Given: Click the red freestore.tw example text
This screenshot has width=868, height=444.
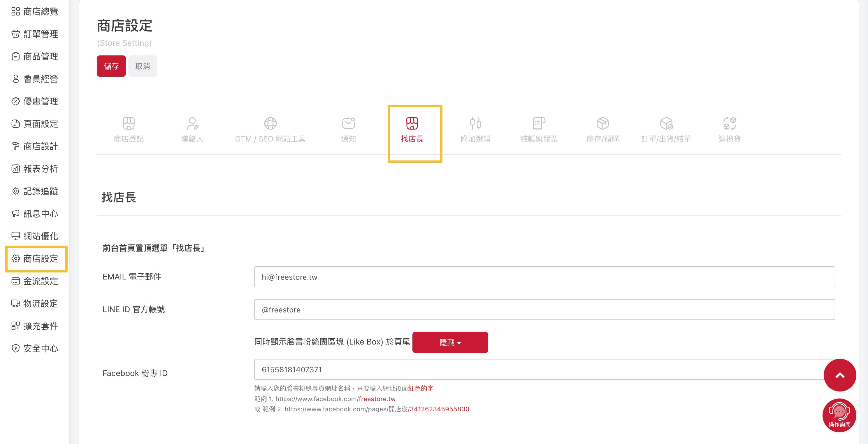Looking at the screenshot, I should click(x=377, y=399).
